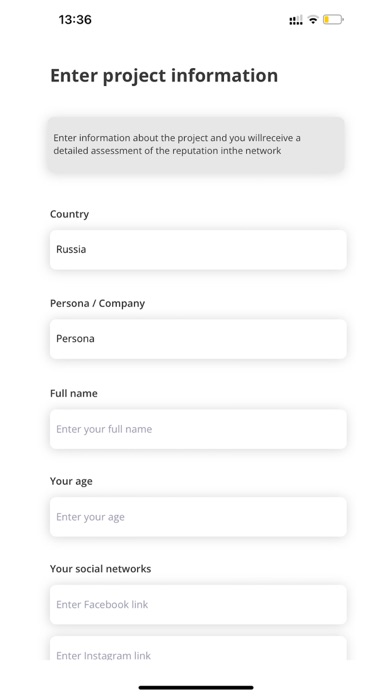Open the Country selector showing Russia
392x696 pixels.
(x=198, y=249)
